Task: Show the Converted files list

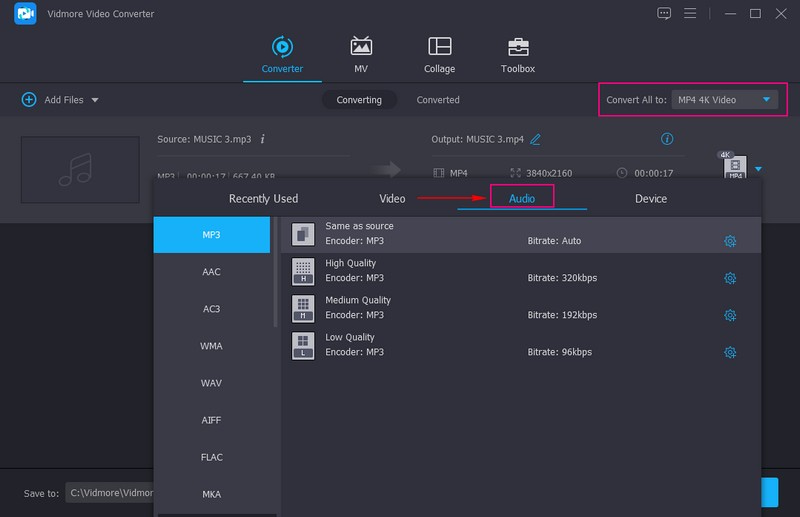Action: tap(438, 100)
